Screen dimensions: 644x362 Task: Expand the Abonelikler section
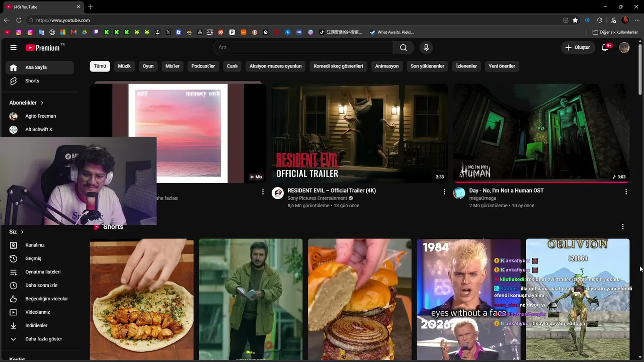[x=26, y=103]
